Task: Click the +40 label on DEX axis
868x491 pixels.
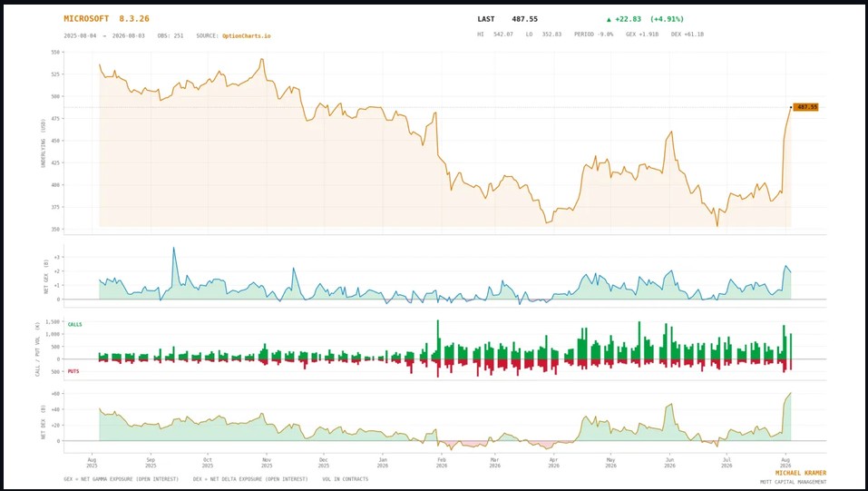Action: coord(56,409)
